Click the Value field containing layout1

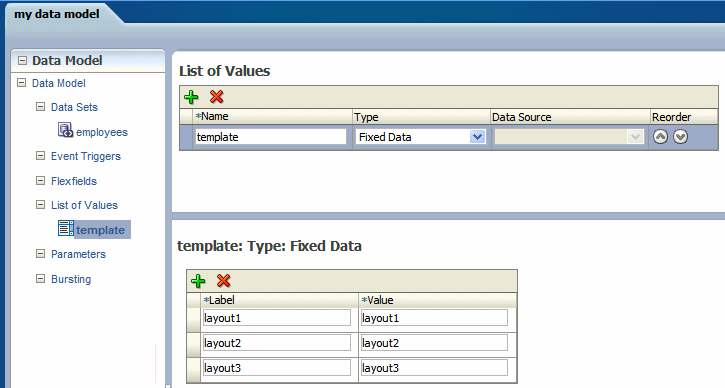coord(434,318)
